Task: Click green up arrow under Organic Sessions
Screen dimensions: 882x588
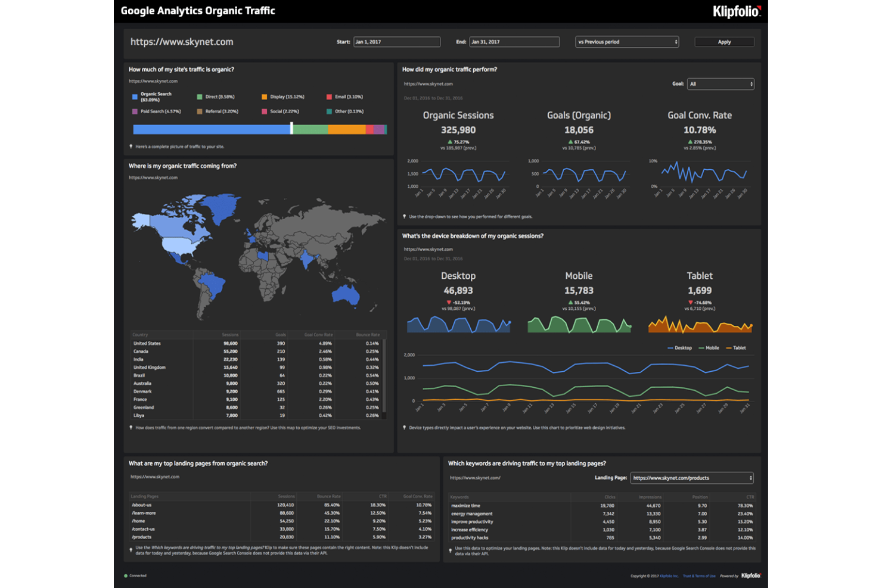Action: (x=450, y=142)
